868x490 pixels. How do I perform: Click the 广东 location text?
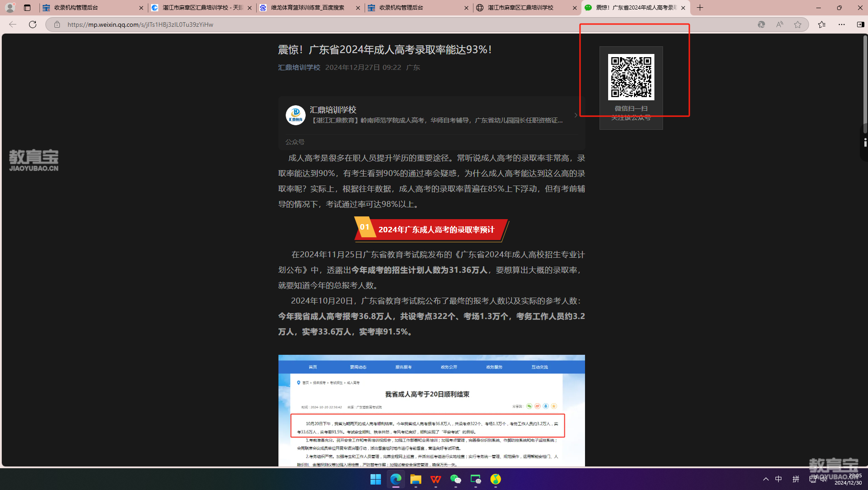[413, 67]
